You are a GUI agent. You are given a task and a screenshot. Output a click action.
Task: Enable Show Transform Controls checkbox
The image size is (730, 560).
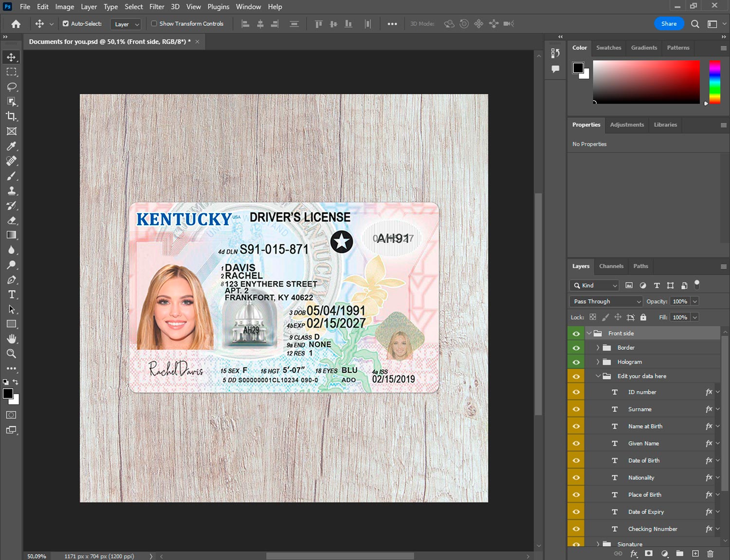click(154, 23)
